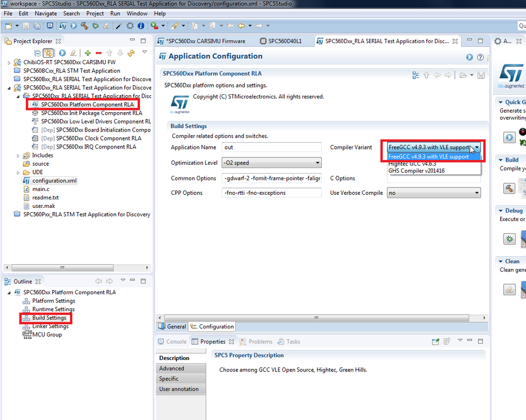Image resolution: width=526 pixels, height=420 pixels.
Task: Click the gear icon in main toolbar
Action: (130, 26)
